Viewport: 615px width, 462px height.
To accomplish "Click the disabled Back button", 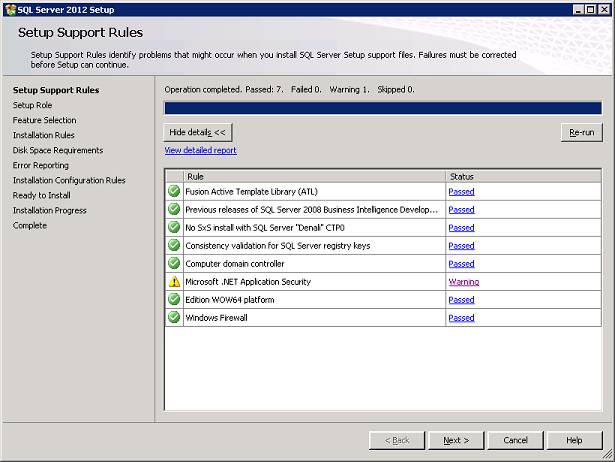I will click(x=397, y=440).
